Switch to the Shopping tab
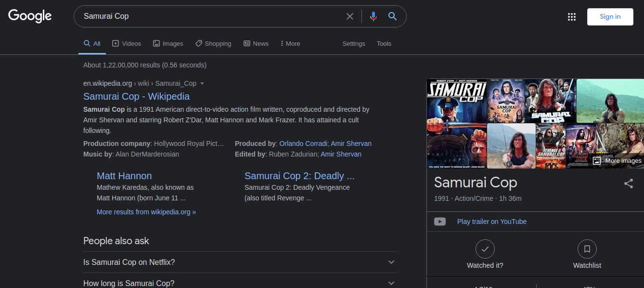644x288 pixels. click(x=213, y=43)
